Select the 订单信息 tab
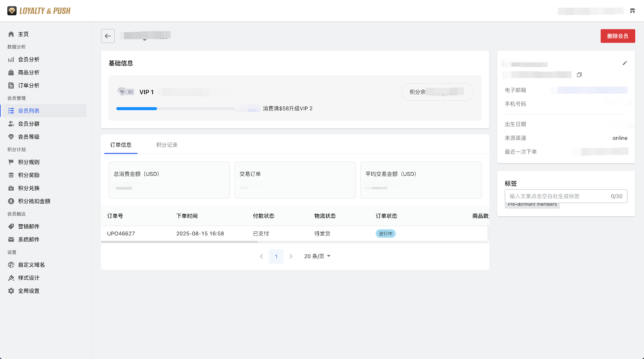Screen dimensions: 644x359 pyautogui.click(x=121, y=145)
